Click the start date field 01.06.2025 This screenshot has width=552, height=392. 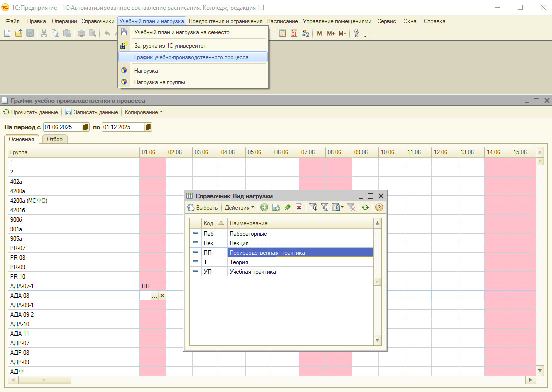[x=63, y=127]
